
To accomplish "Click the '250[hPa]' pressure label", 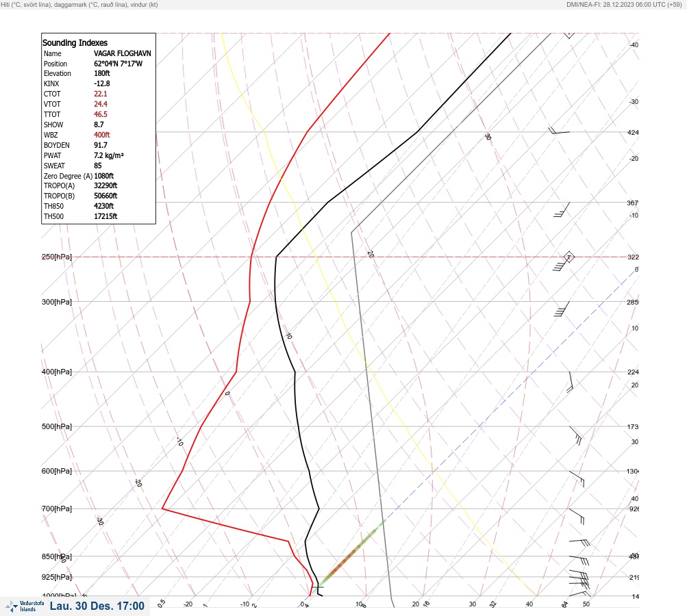I will (x=57, y=257).
